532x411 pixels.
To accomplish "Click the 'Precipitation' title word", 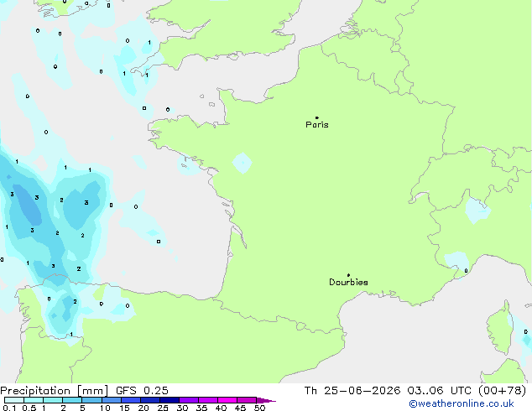I will 35,391.
